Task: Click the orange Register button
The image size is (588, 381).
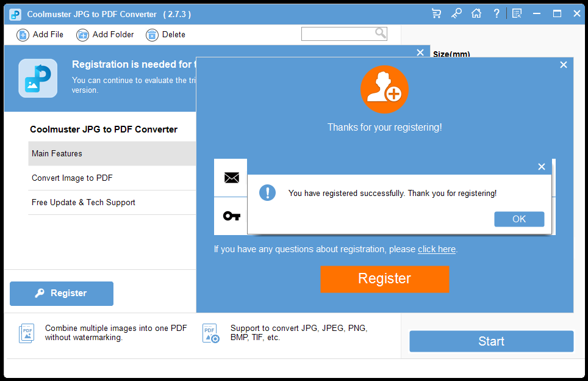Action: tap(384, 279)
